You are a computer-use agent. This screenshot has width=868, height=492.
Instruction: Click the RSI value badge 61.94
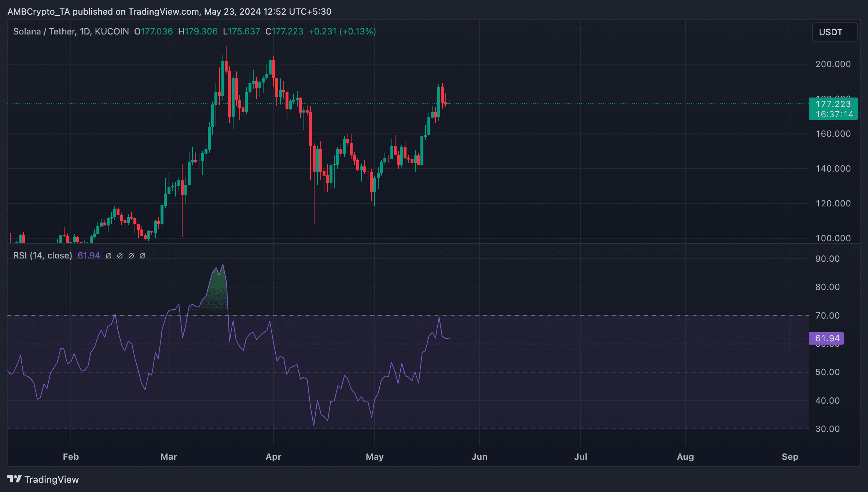tap(826, 338)
